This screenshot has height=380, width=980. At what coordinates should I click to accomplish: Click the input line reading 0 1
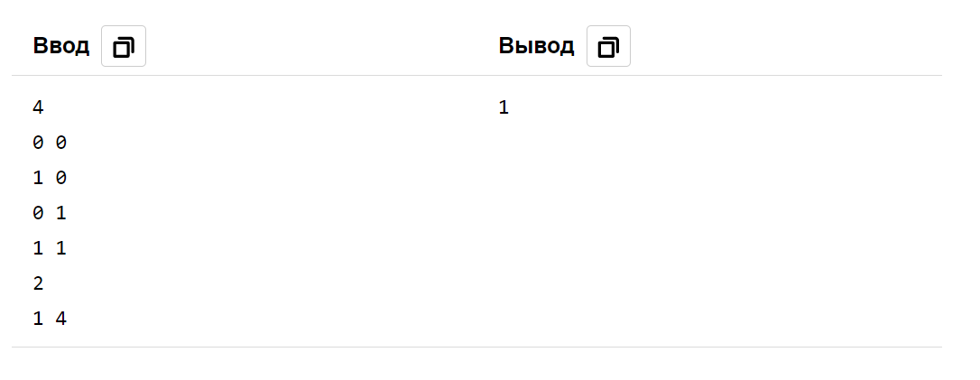(x=50, y=213)
